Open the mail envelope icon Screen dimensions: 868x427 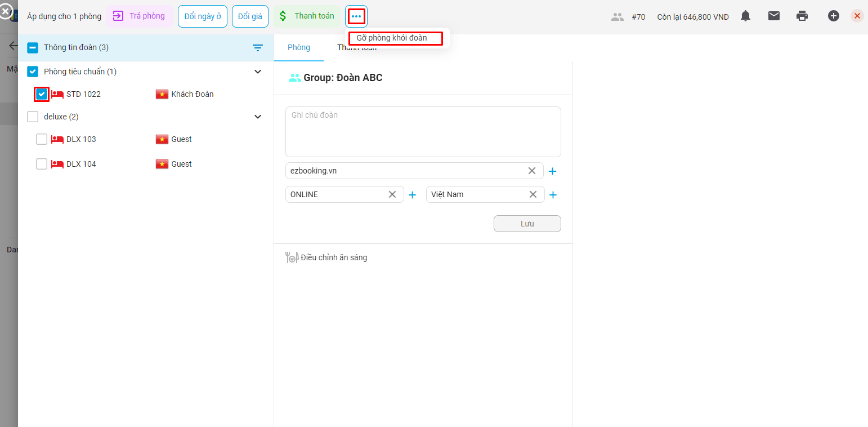pyautogui.click(x=774, y=16)
